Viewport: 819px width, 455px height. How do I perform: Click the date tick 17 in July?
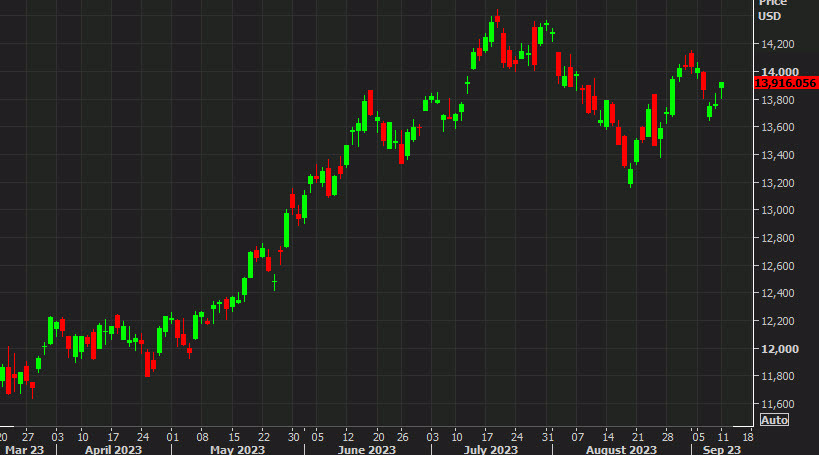[x=487, y=437]
